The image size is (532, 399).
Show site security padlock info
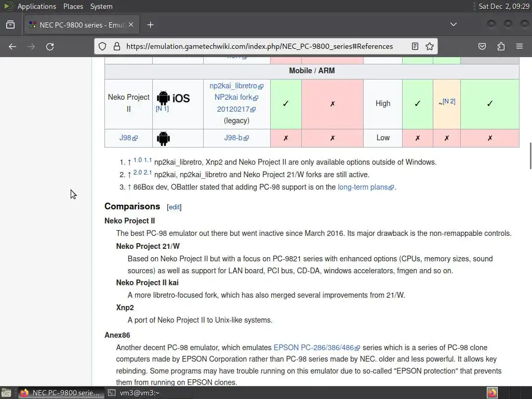point(117,46)
